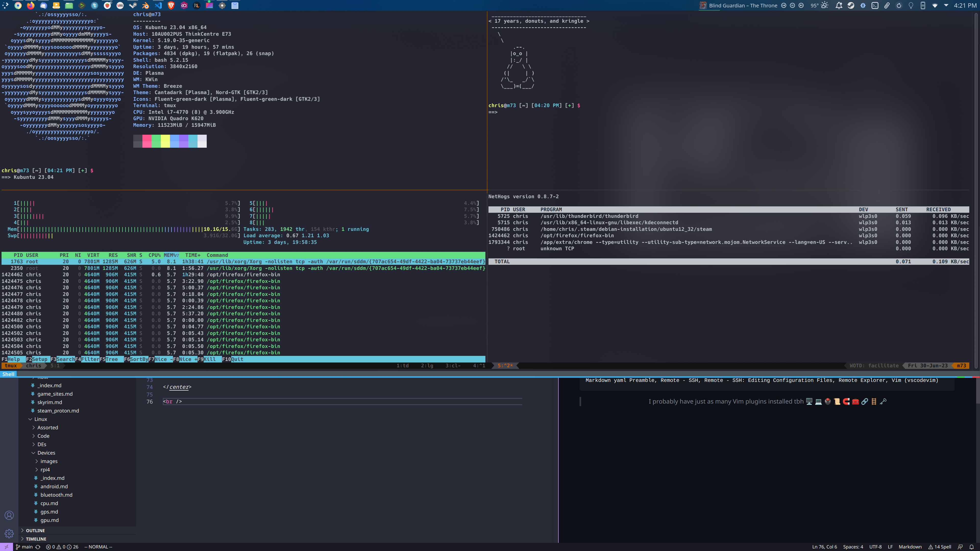Open the software updates tray icon
This screenshot has width=980, height=551.
863,5
